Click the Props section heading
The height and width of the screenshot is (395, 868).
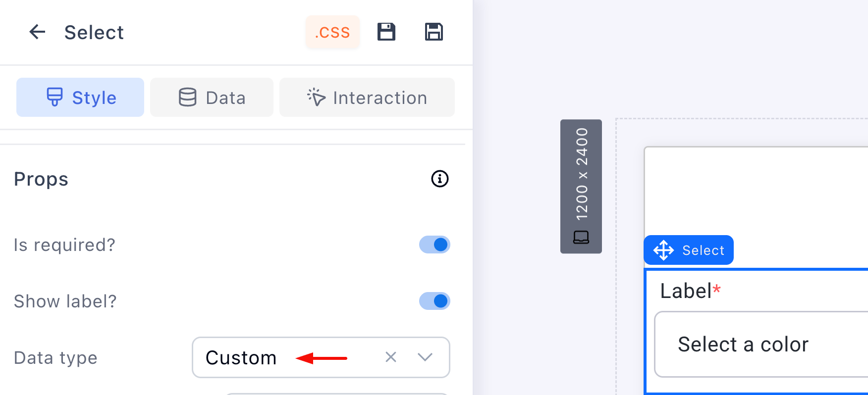point(41,179)
